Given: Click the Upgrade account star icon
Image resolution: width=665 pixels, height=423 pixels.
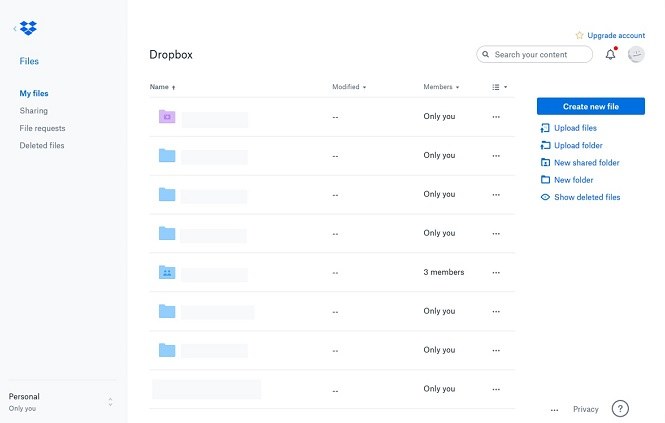Looking at the screenshot, I should pos(579,35).
